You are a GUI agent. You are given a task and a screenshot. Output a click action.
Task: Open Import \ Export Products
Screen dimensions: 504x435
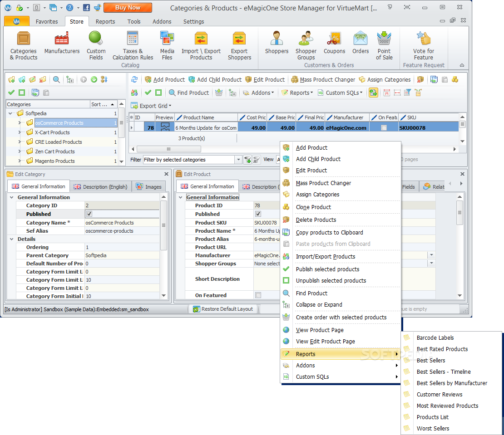[x=201, y=46]
